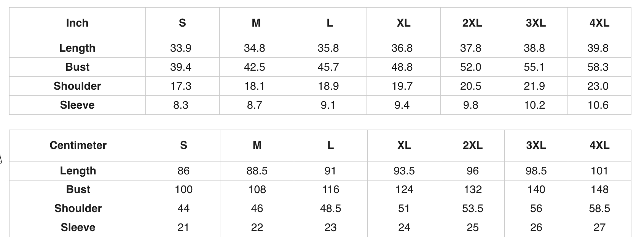Click the 100 bust value in centimeters
The height and width of the screenshot is (247, 644).
[183, 190]
